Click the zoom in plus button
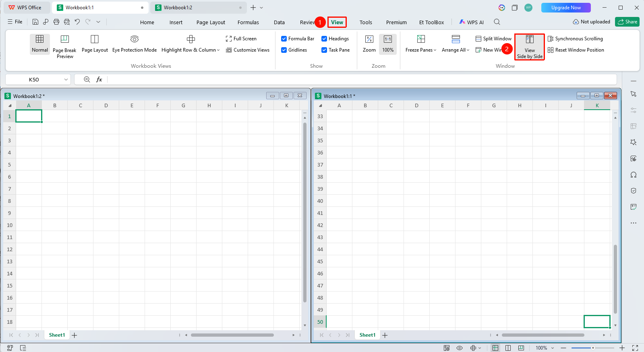The height and width of the screenshot is (352, 644). click(x=622, y=348)
